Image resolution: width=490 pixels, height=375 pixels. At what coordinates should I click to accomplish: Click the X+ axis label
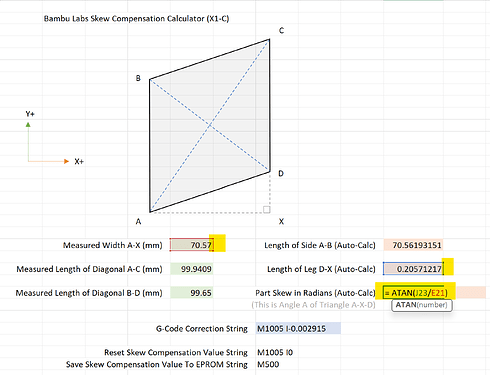79,162
